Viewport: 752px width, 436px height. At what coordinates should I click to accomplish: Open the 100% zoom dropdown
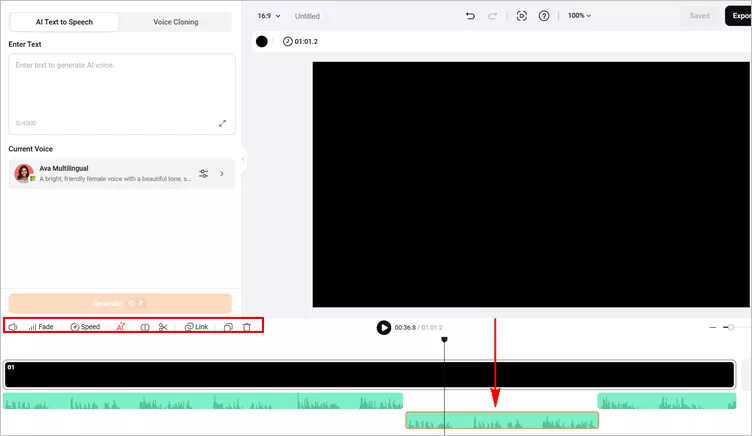pyautogui.click(x=579, y=15)
